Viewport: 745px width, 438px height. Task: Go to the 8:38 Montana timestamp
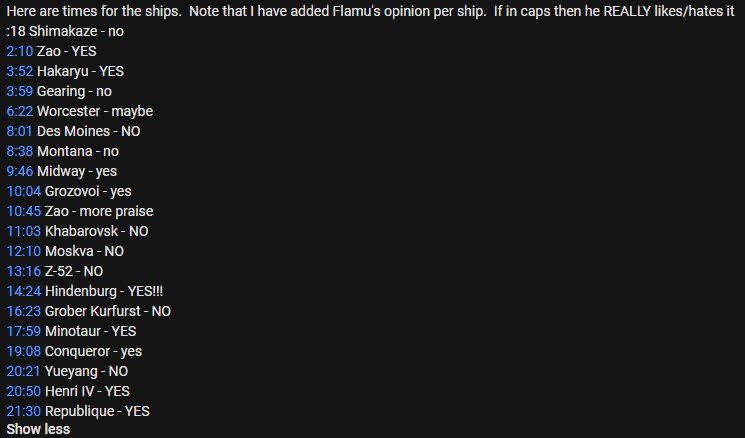(x=19, y=151)
